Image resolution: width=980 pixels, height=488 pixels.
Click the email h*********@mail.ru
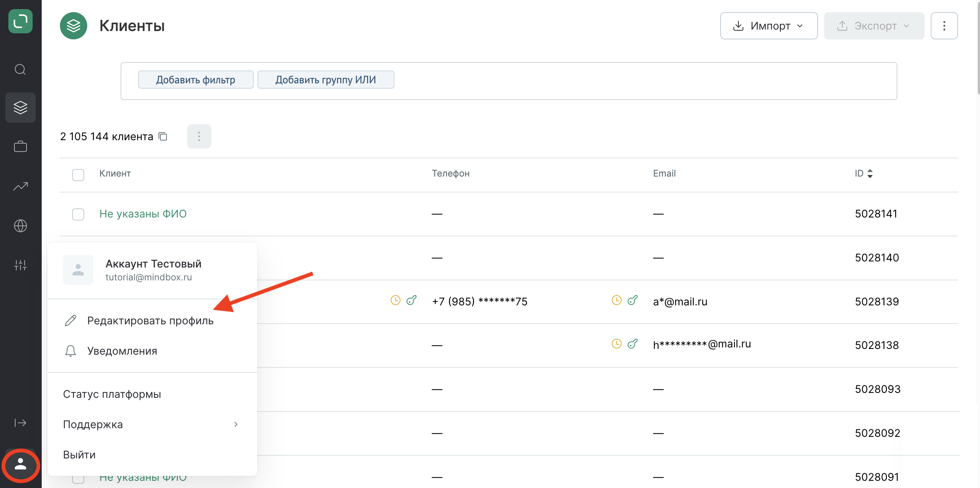[x=702, y=344]
